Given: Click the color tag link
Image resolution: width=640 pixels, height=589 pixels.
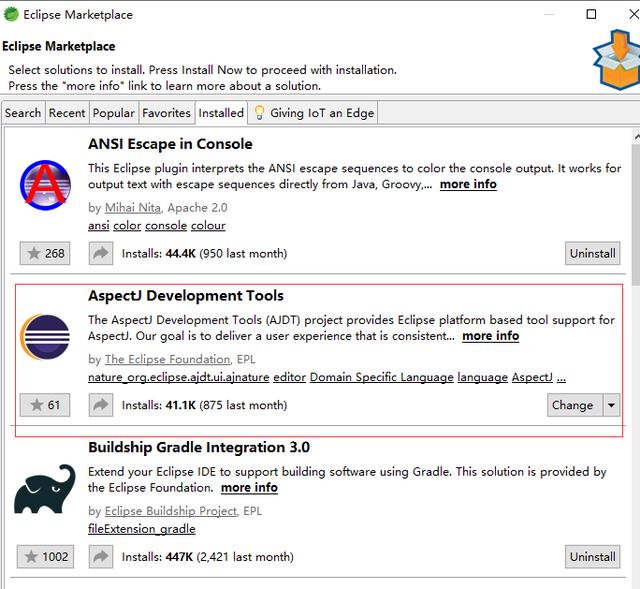Looking at the screenshot, I should click(x=127, y=226).
